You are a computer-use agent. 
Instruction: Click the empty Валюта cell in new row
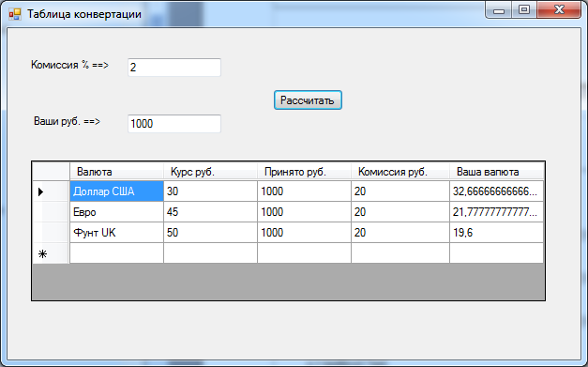click(116, 253)
